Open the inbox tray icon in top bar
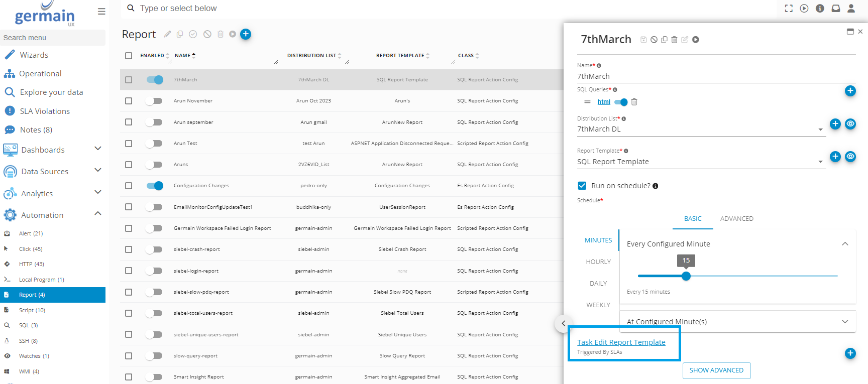The image size is (868, 384). (x=836, y=9)
